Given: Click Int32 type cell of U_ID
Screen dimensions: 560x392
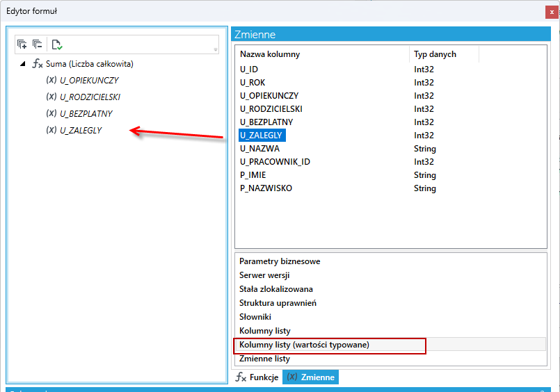Looking at the screenshot, I should (424, 70).
